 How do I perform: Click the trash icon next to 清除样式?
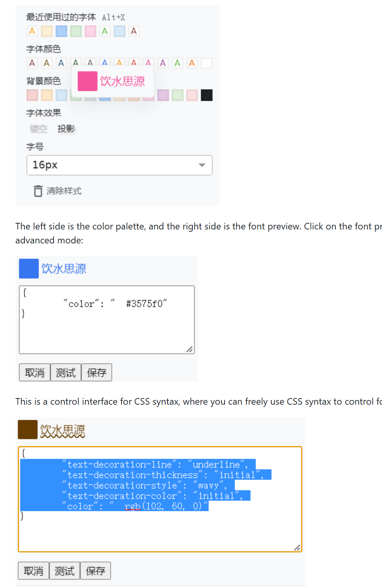[x=38, y=191]
